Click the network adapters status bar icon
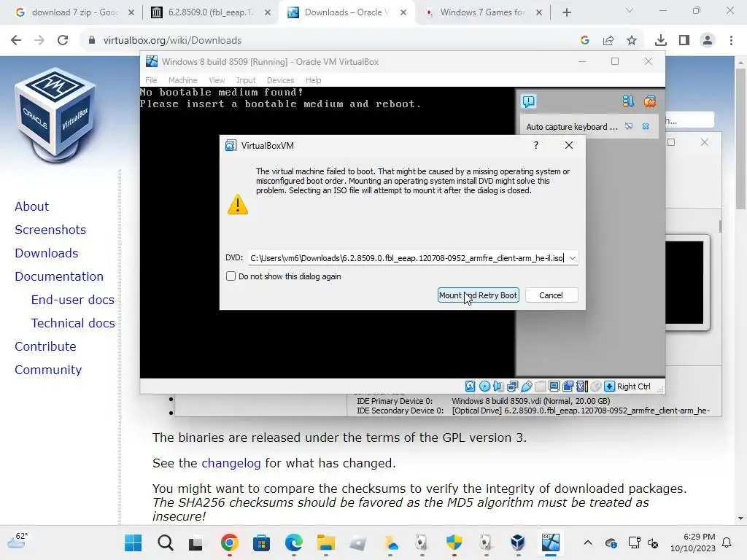747x560 pixels. tap(513, 386)
